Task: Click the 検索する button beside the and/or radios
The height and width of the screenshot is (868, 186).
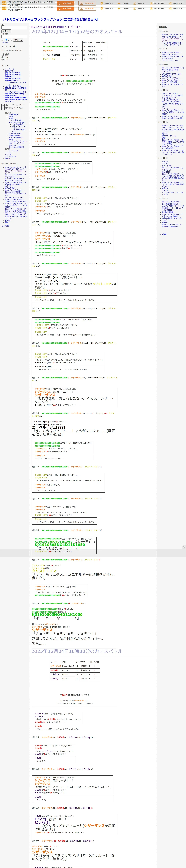Action: [18, 40]
